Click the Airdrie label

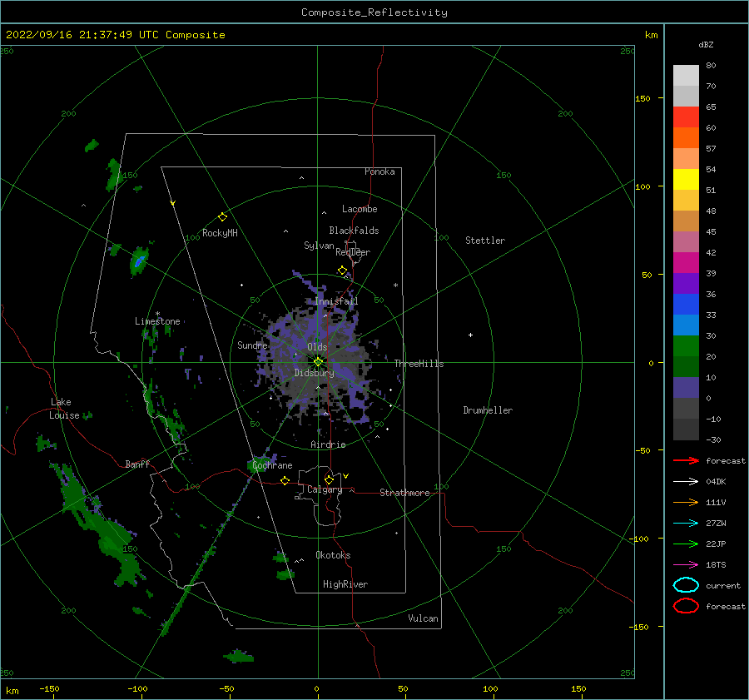click(328, 444)
